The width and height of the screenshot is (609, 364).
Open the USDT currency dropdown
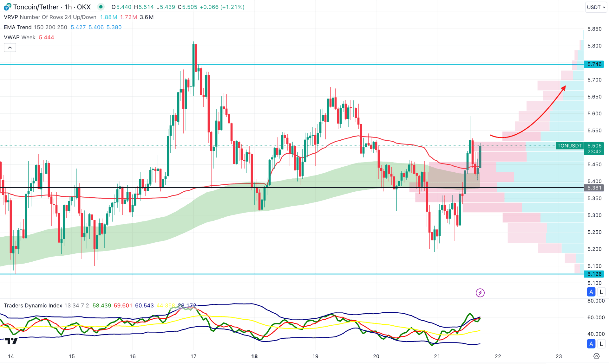(596, 7)
